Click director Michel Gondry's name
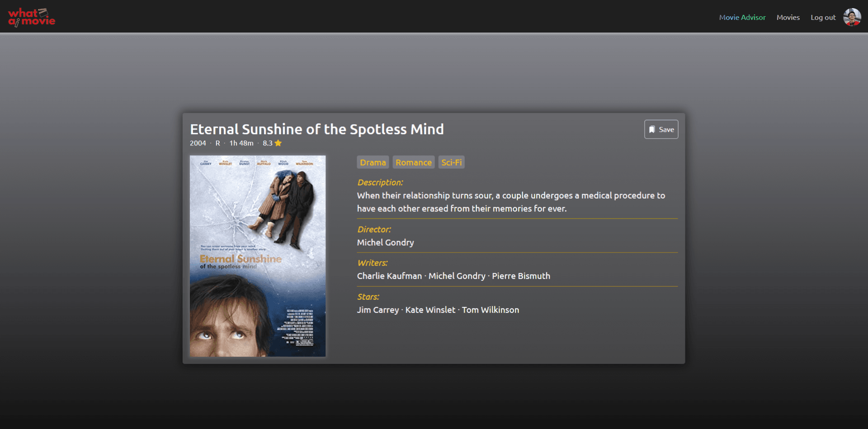This screenshot has height=429, width=868. 385,242
